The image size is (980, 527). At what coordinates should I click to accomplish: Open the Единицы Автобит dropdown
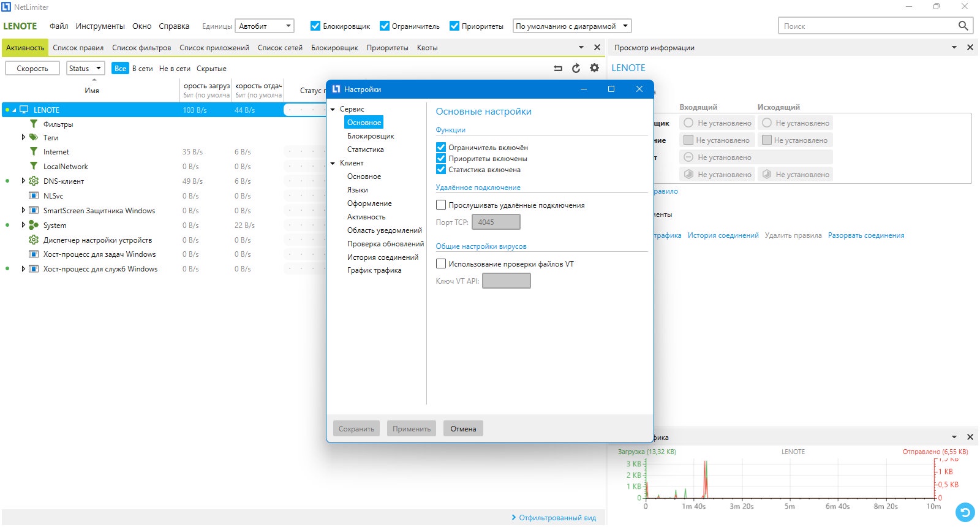pos(265,26)
